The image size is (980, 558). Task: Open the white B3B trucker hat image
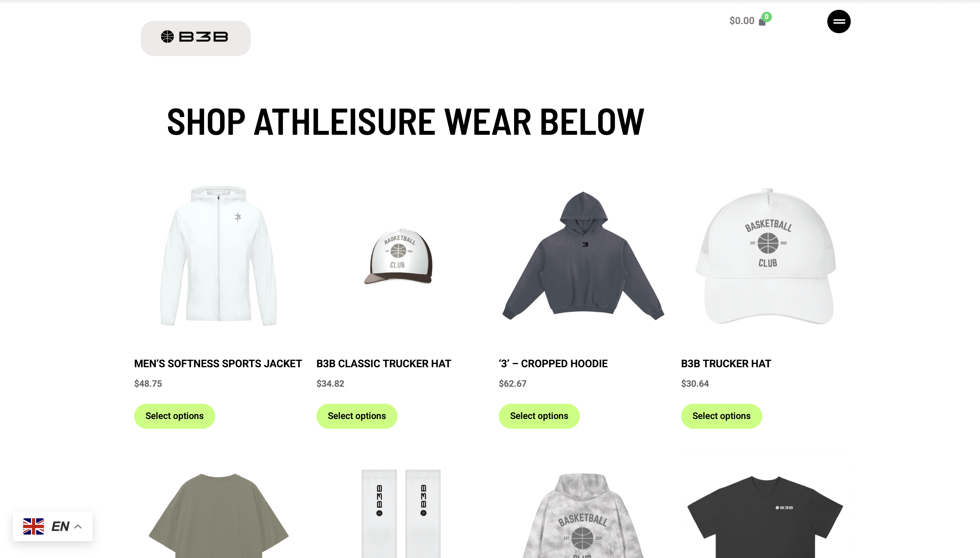(765, 256)
